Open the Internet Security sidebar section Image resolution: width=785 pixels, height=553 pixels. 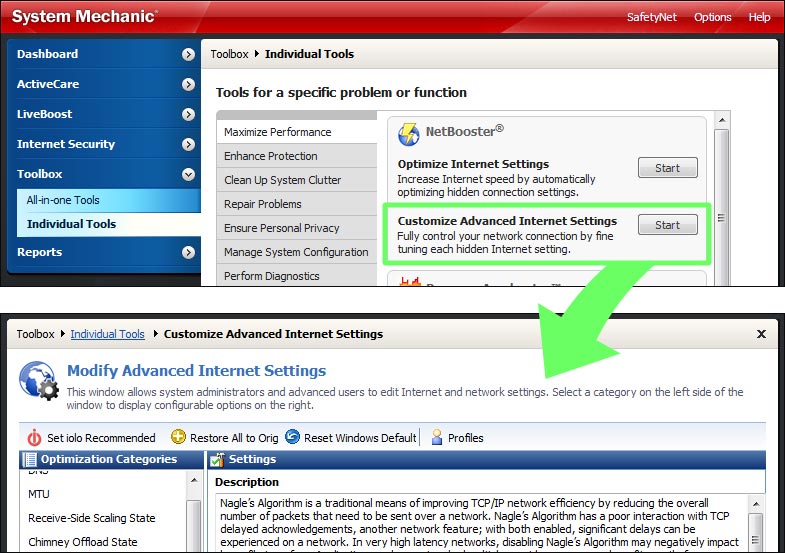click(104, 144)
